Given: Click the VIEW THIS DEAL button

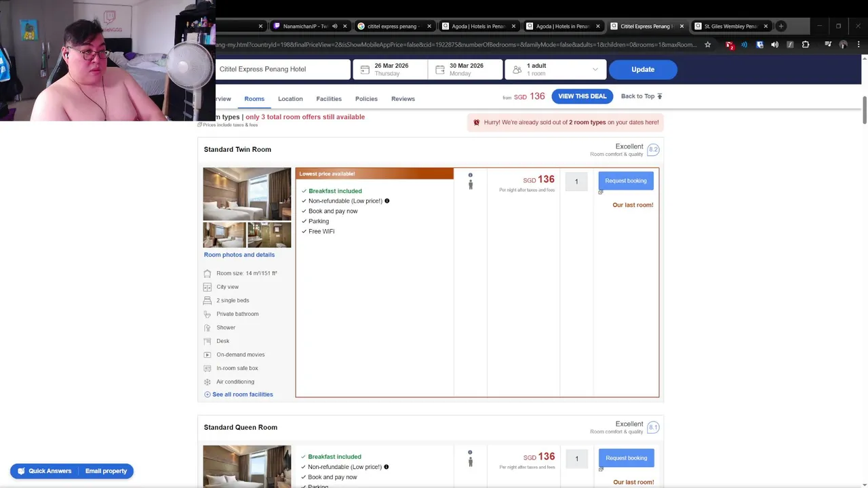Looking at the screenshot, I should coord(583,96).
